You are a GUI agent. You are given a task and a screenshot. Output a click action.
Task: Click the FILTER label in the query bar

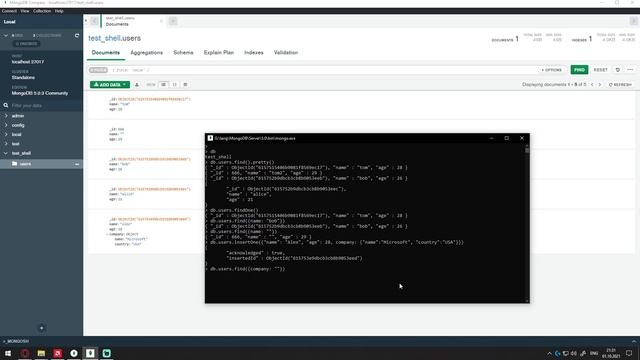(x=98, y=70)
